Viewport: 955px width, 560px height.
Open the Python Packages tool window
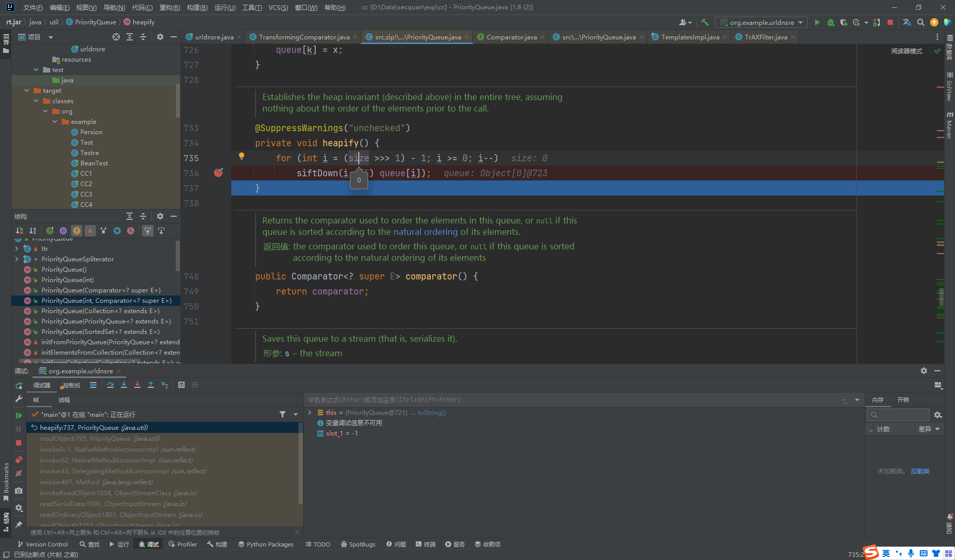[266, 544]
